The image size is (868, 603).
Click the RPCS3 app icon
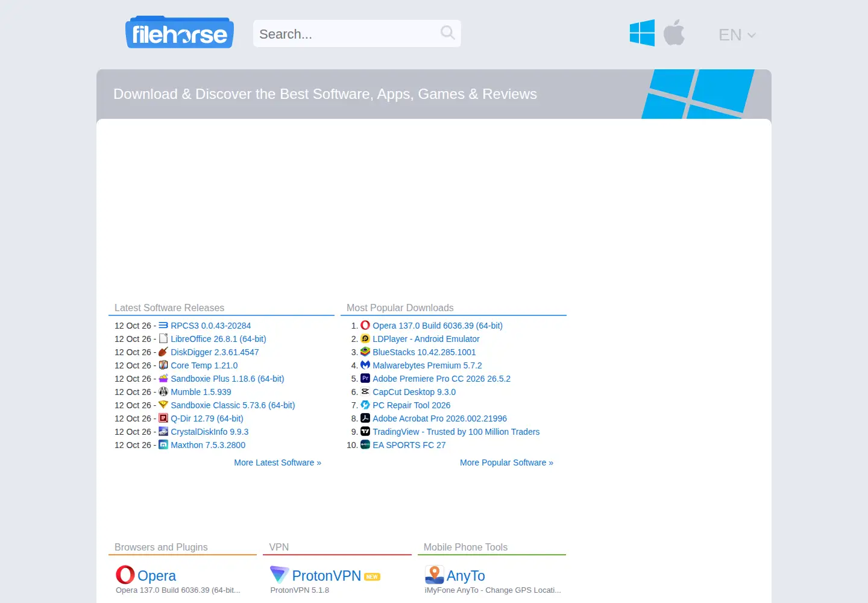[x=163, y=325]
